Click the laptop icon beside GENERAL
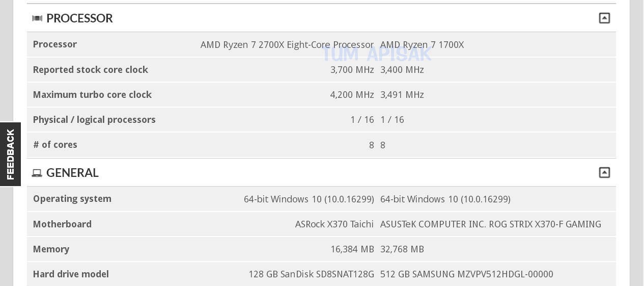The width and height of the screenshot is (644, 286). (x=37, y=173)
